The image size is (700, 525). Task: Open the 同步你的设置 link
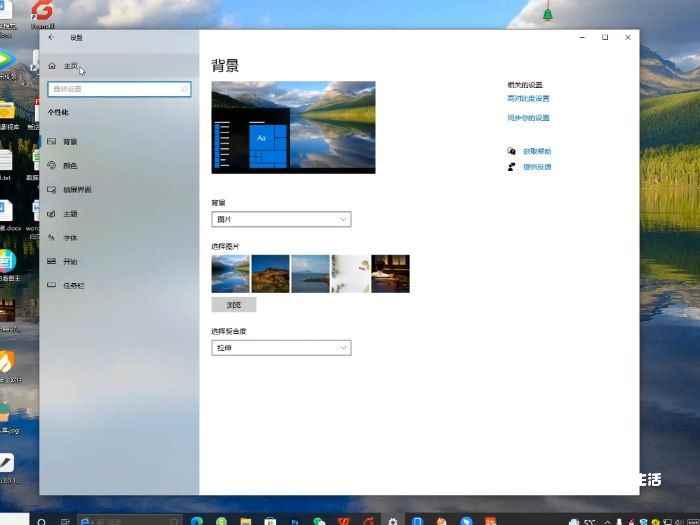529,118
